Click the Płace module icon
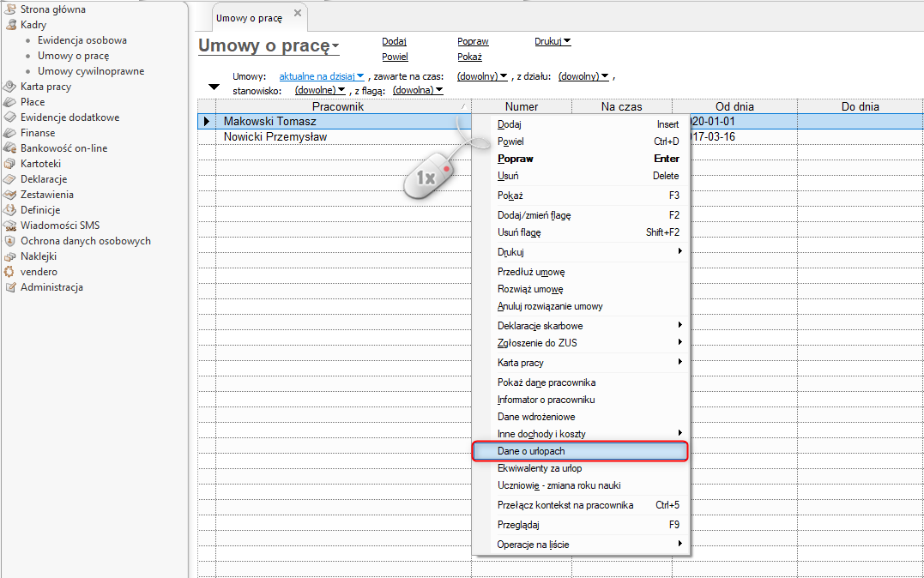924x578 pixels. [9, 102]
